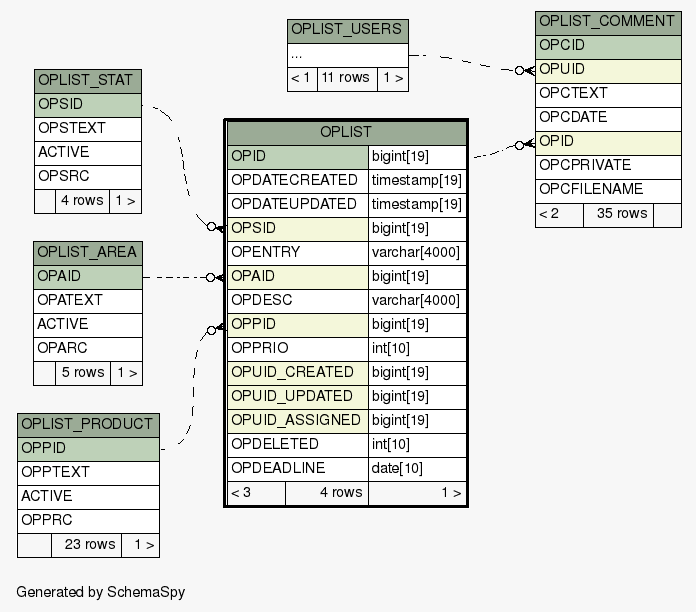Select OPPRC column in OPLIST_PRODUCT
This screenshot has height=612, width=696.
click(88, 520)
